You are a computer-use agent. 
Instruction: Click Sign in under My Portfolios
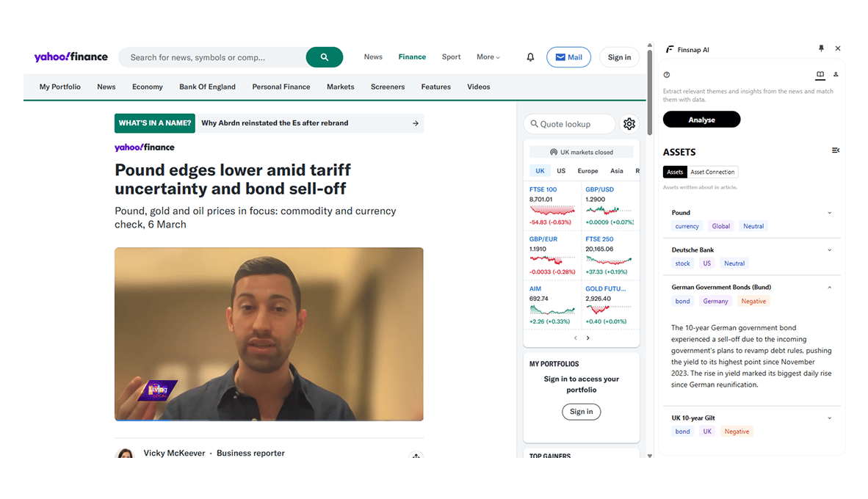pos(582,412)
